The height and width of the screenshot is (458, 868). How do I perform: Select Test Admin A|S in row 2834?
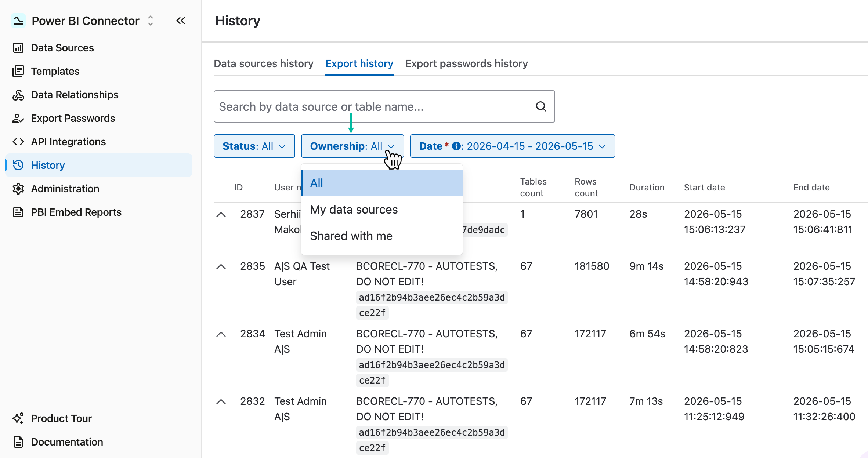click(x=300, y=341)
